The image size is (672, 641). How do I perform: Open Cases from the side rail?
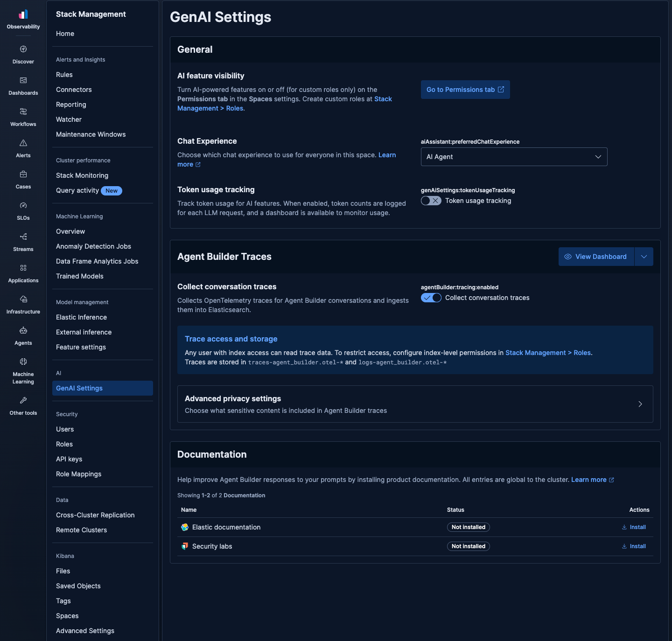click(x=23, y=180)
